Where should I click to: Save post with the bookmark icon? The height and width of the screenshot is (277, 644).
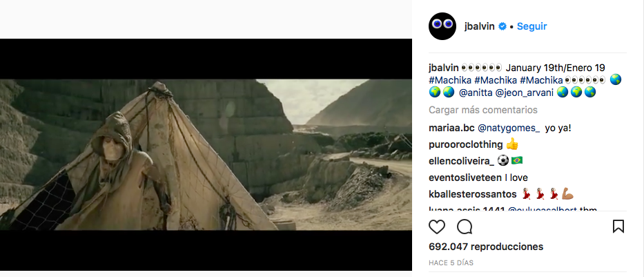(618, 227)
